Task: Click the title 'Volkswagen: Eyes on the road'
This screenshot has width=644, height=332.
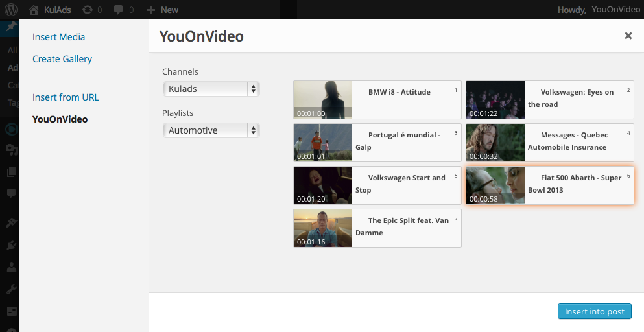Action: (x=571, y=98)
